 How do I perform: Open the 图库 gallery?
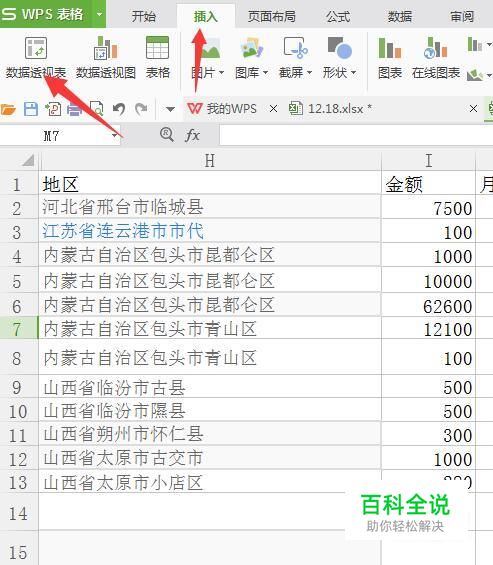point(252,58)
